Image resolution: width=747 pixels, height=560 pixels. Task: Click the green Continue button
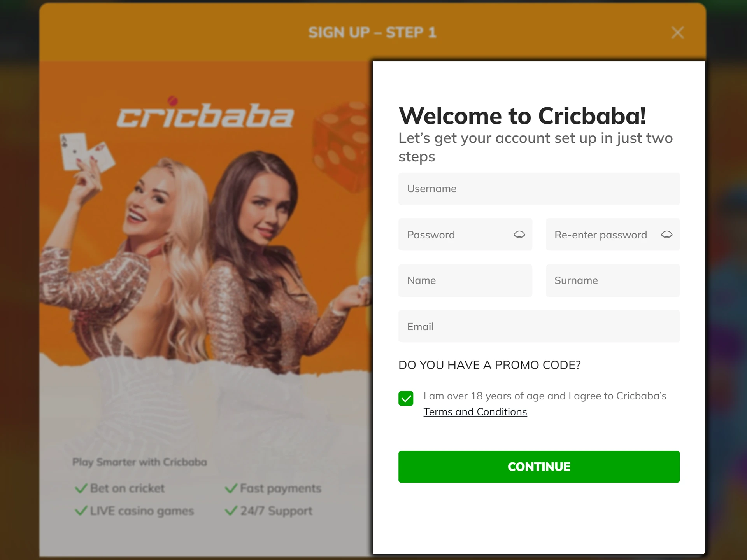point(538,466)
